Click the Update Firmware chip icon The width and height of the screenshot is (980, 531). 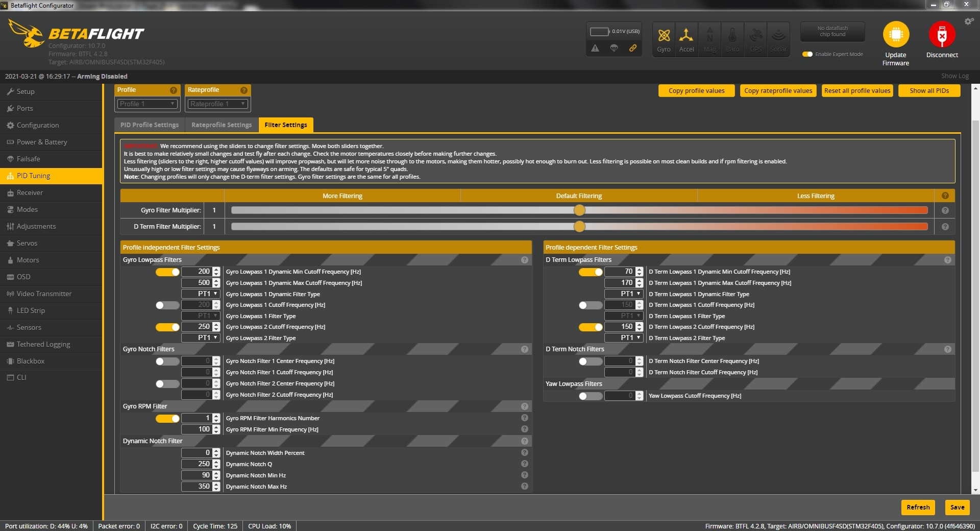point(896,34)
